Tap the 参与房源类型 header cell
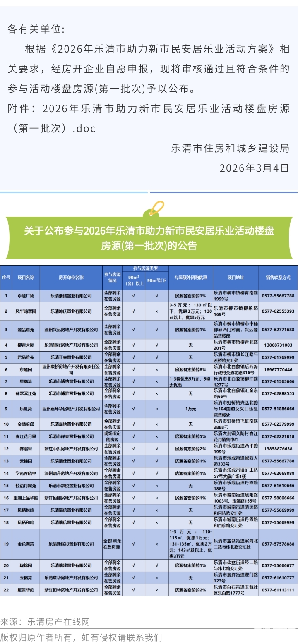Image resolution: width=298 pixels, height=644 pixels. pos(145,268)
